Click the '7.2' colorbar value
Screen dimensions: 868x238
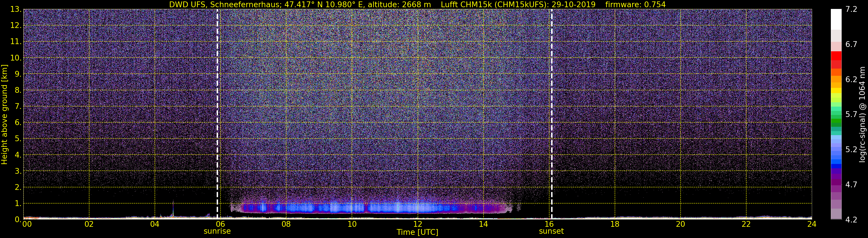851,10
